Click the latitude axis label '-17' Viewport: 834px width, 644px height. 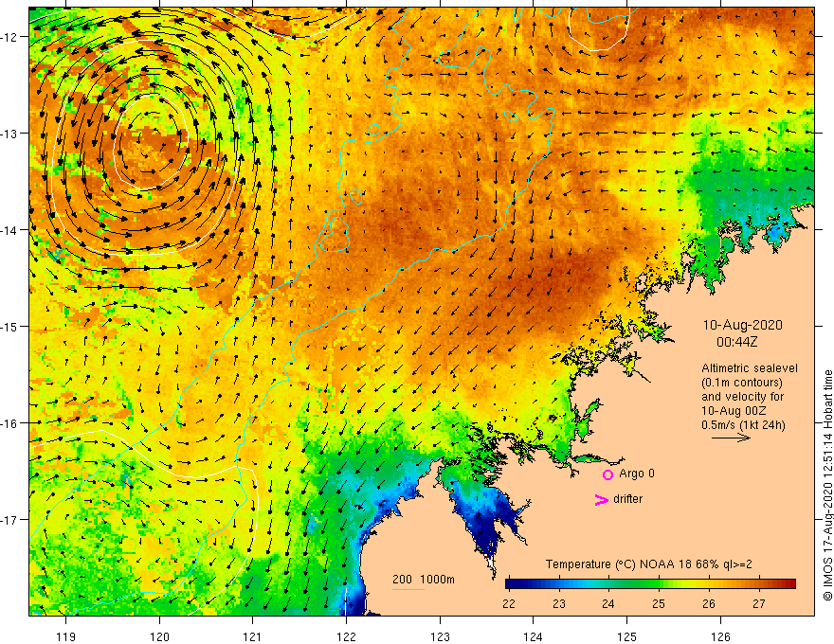[9, 520]
